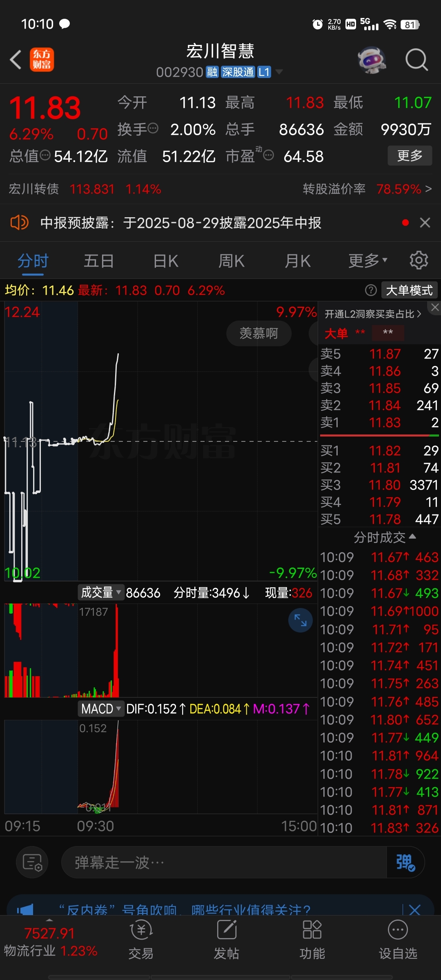Tap the 融 margin badge
The height and width of the screenshot is (980, 441).
click(x=212, y=72)
